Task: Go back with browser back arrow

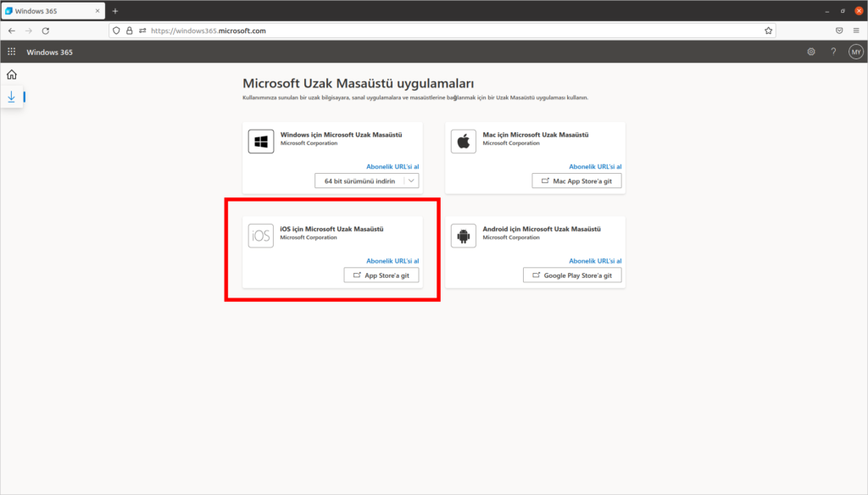Action: click(12, 31)
